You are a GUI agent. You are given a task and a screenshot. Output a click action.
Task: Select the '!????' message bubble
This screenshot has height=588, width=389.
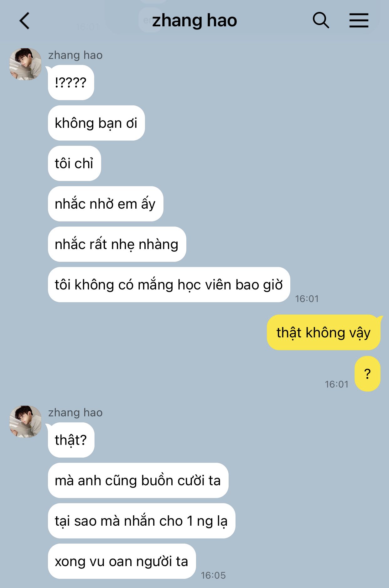click(x=71, y=83)
